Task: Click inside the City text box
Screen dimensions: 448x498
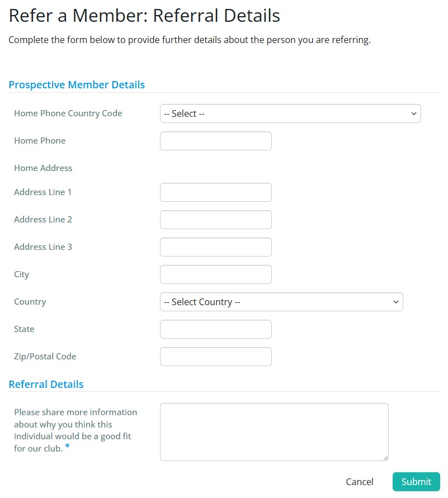Action: click(215, 274)
